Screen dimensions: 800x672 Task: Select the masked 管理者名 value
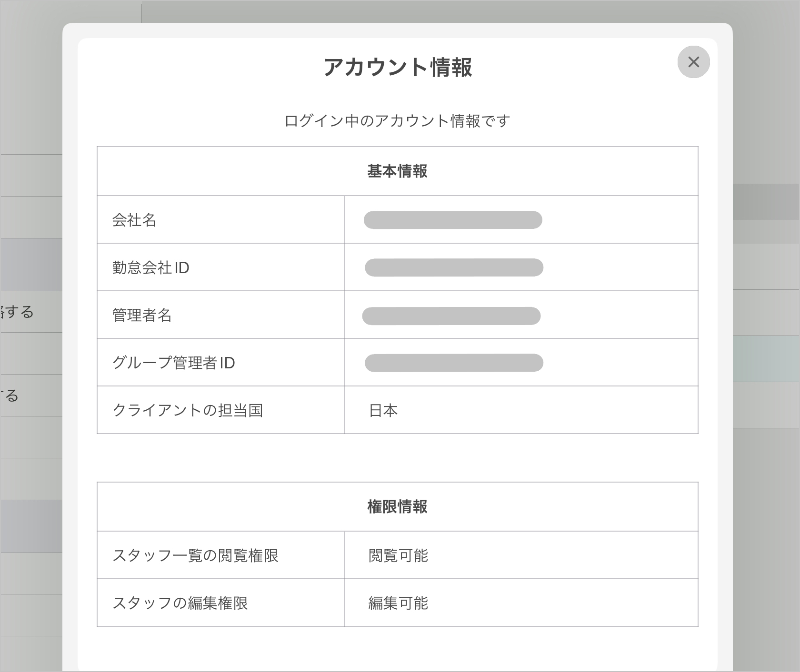[x=451, y=316]
